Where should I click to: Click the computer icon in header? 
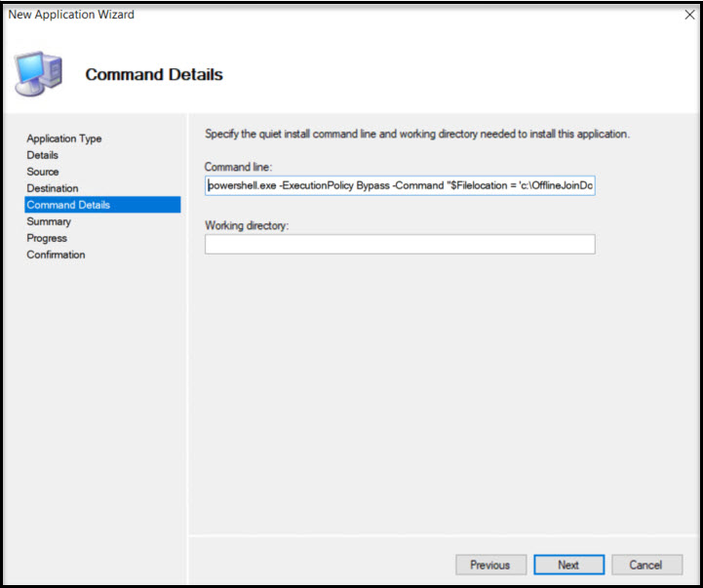39,73
